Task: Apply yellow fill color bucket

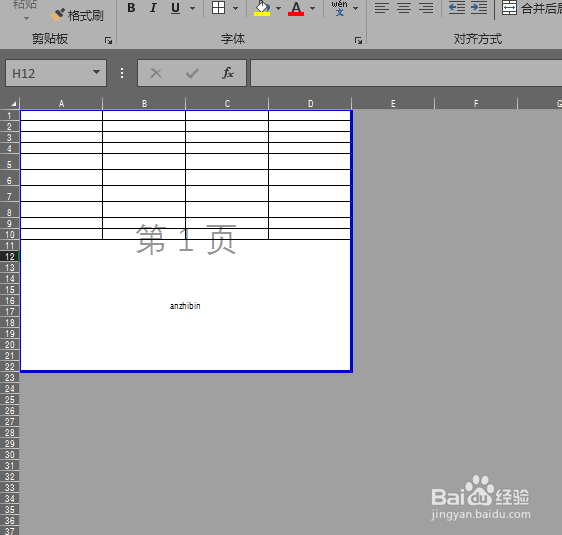Action: (262, 8)
